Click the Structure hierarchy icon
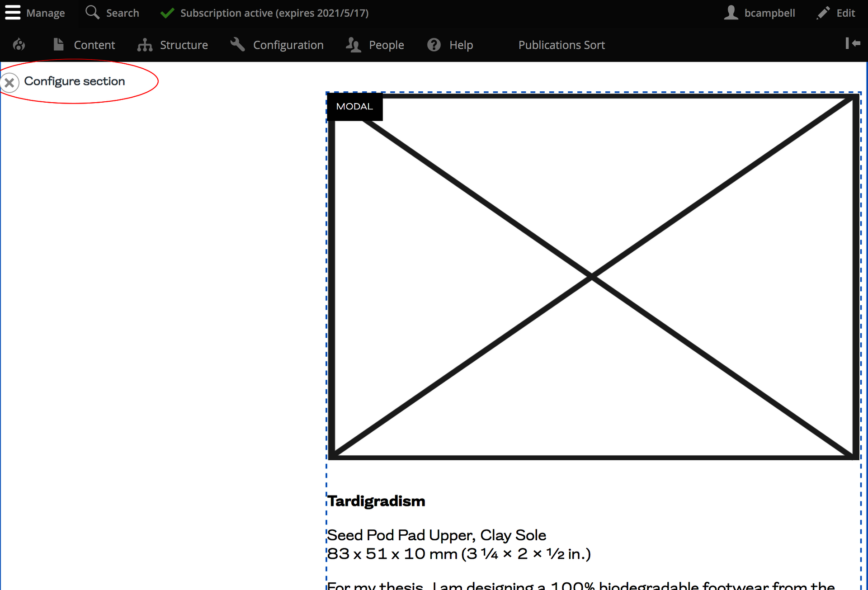Screen dimensions: 868x590 click(145, 45)
